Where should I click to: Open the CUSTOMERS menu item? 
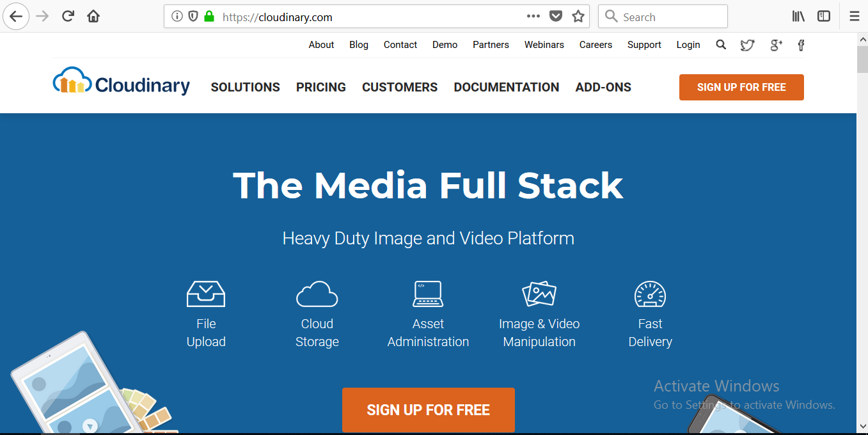click(400, 87)
